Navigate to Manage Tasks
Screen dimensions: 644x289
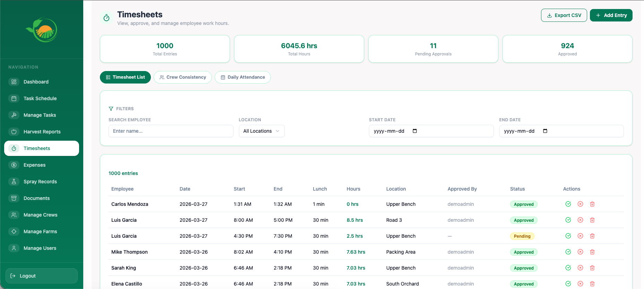[x=42, y=115]
